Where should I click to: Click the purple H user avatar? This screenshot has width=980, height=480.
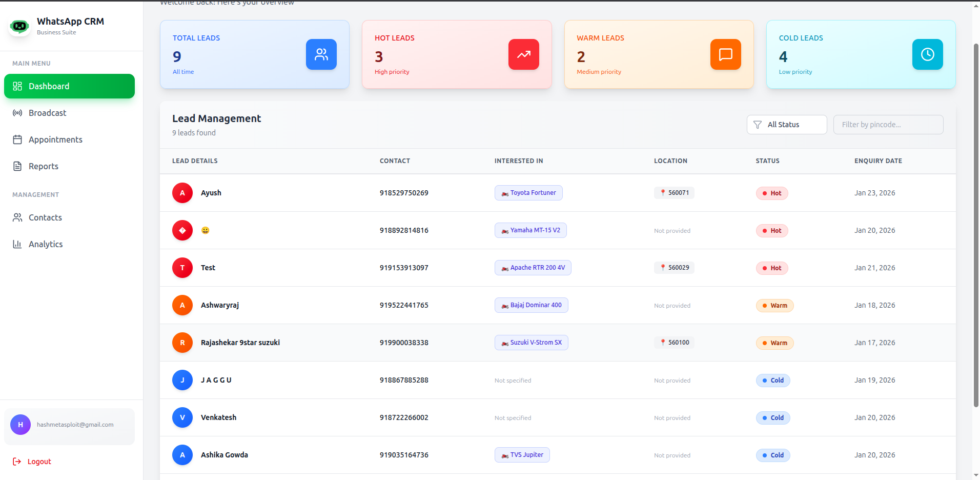pos(21,425)
